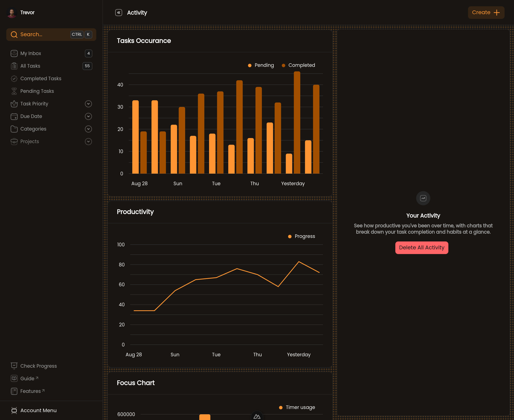Toggle Progress series in Productivity legend

click(301, 236)
